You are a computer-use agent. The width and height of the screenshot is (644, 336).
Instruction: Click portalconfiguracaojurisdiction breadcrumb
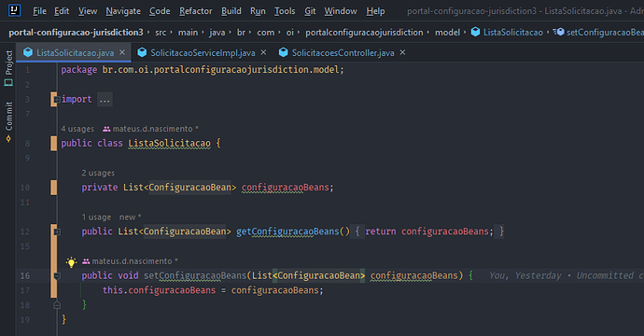pyautogui.click(x=364, y=33)
